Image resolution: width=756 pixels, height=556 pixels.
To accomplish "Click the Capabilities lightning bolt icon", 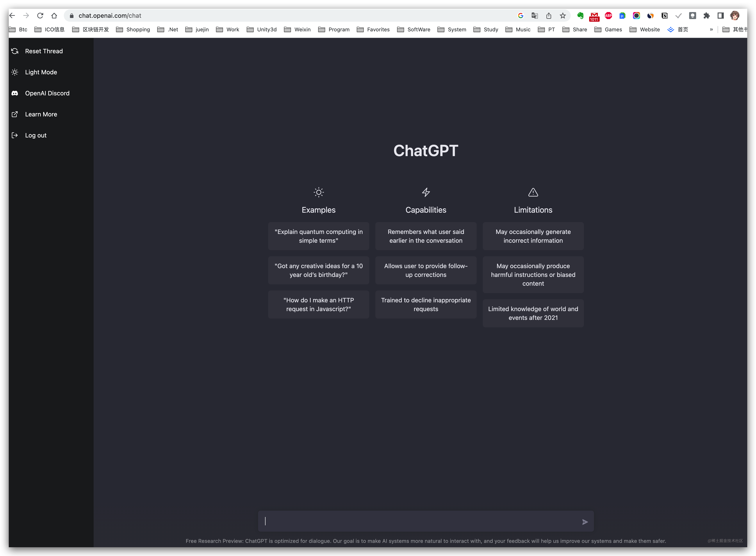I will pyautogui.click(x=426, y=192).
